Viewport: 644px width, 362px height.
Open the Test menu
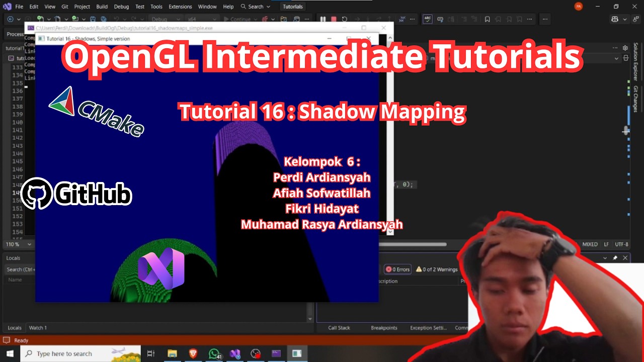[x=140, y=7]
